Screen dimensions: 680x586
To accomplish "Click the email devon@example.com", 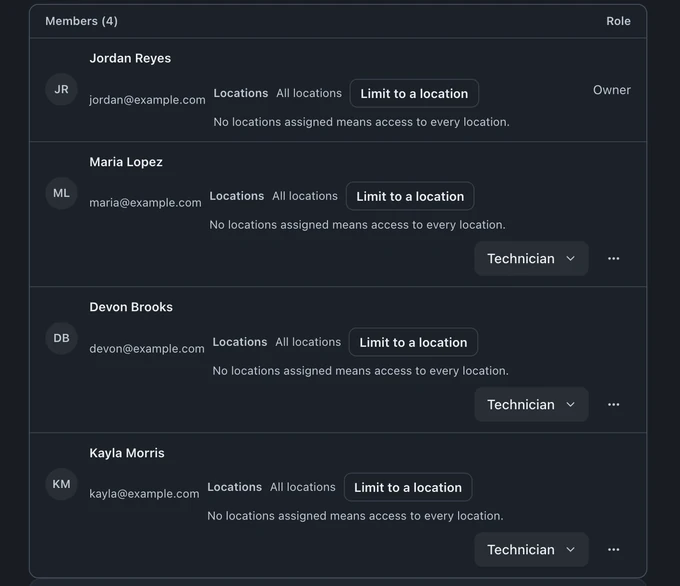I will coord(147,348).
